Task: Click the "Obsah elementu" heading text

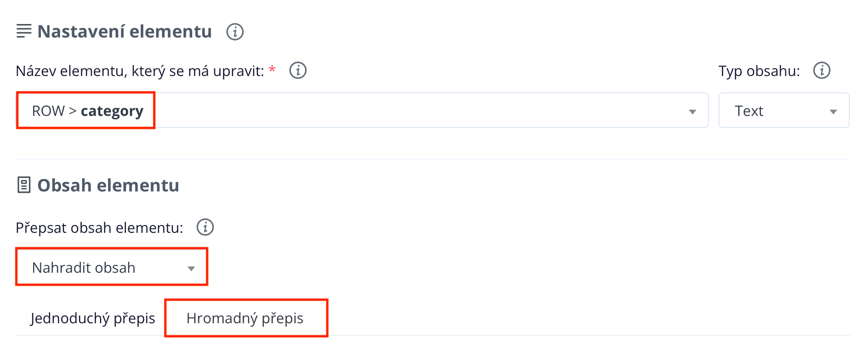Action: (x=108, y=186)
